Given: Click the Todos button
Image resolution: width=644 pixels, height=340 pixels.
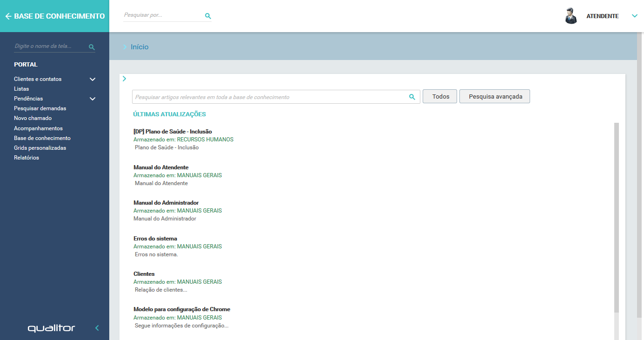Looking at the screenshot, I should pos(440,96).
